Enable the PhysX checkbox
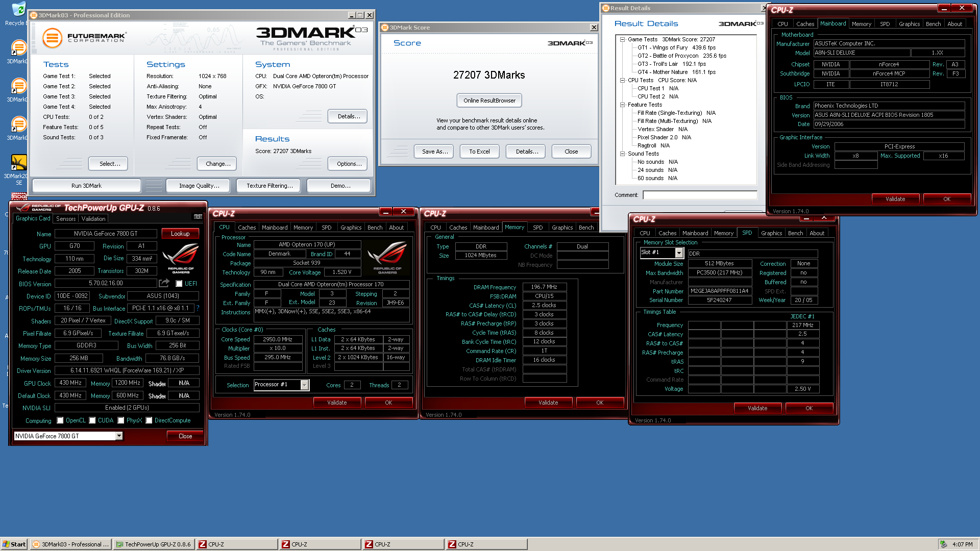The image size is (980, 551). coord(121,420)
